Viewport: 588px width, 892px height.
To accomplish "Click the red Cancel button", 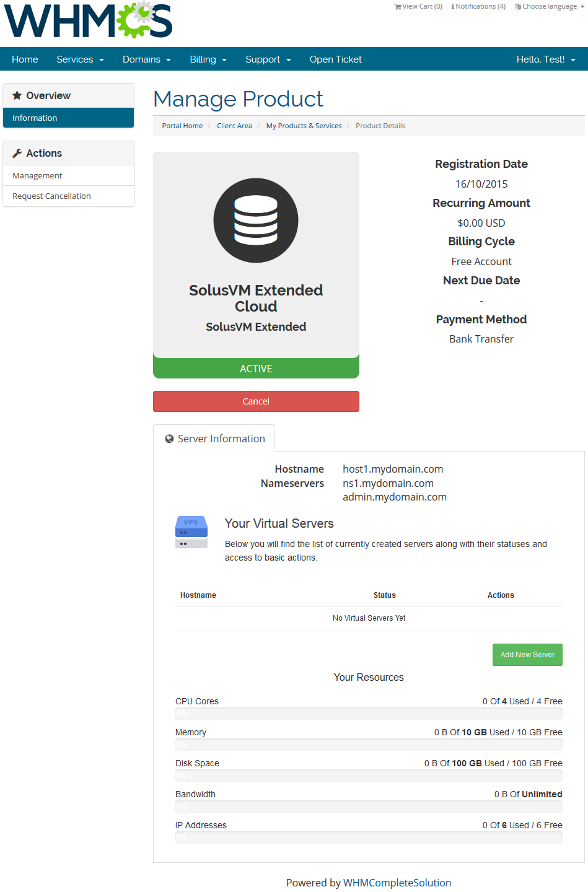I will pos(256,401).
